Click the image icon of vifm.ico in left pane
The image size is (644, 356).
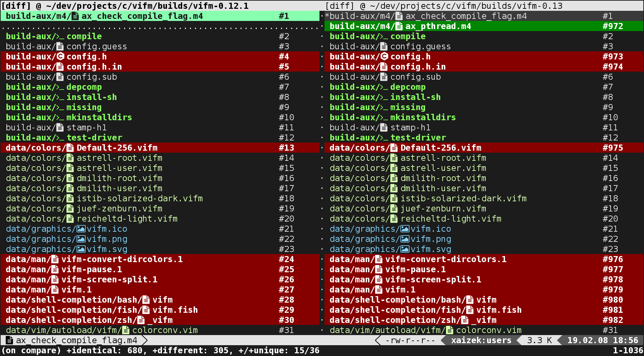click(81, 229)
